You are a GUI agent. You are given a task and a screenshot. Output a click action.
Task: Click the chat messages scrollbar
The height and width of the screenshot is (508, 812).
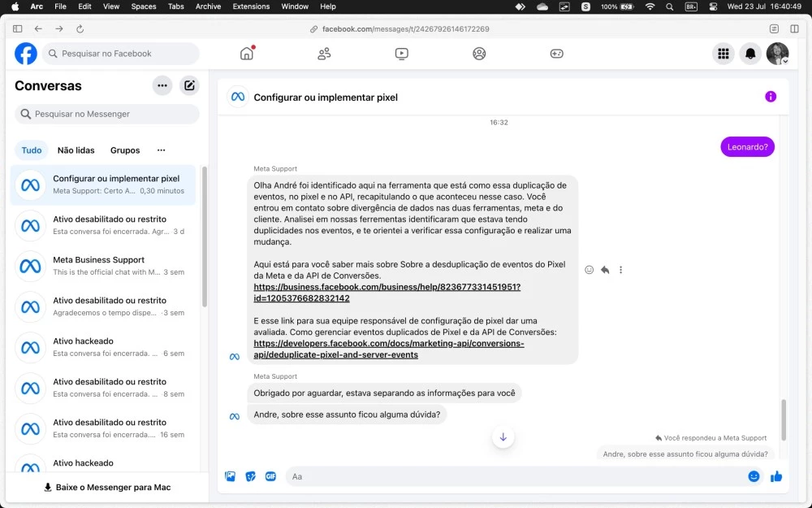pos(783,419)
